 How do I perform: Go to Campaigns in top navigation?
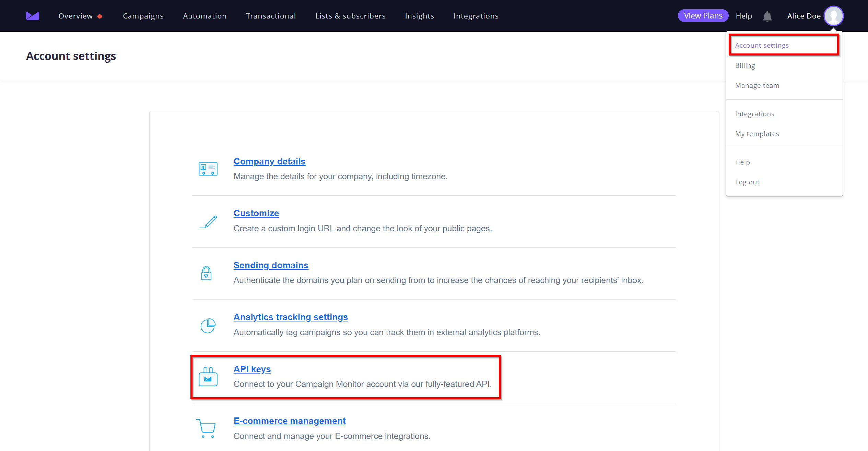point(143,16)
